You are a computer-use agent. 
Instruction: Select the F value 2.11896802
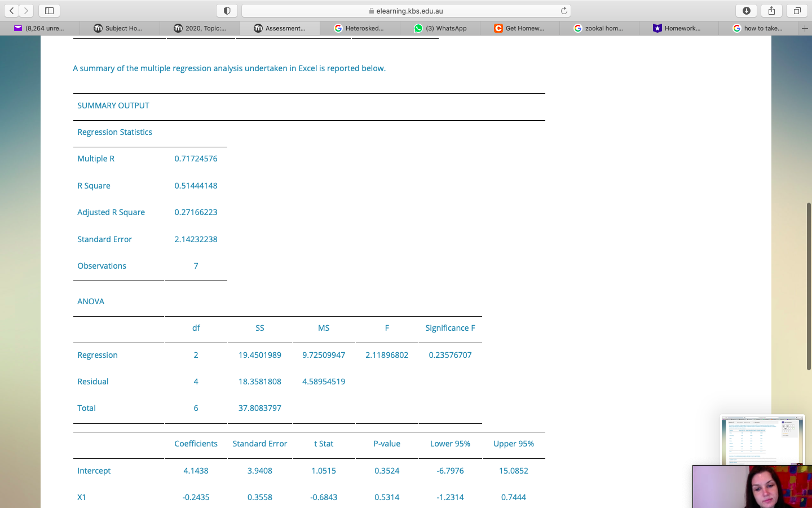click(387, 355)
